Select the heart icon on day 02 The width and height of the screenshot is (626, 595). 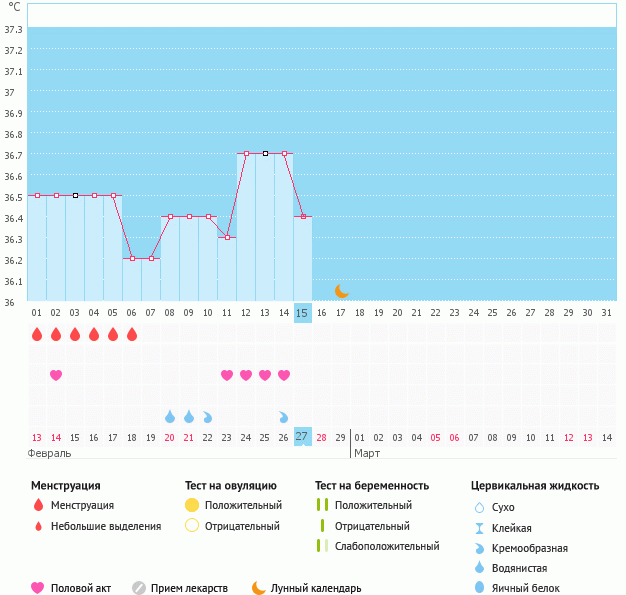click(56, 375)
